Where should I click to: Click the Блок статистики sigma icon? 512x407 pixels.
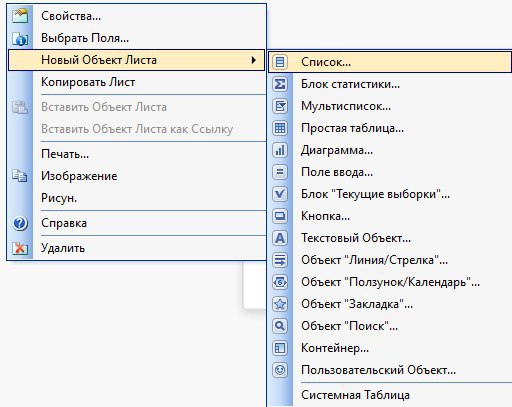pyautogui.click(x=280, y=84)
